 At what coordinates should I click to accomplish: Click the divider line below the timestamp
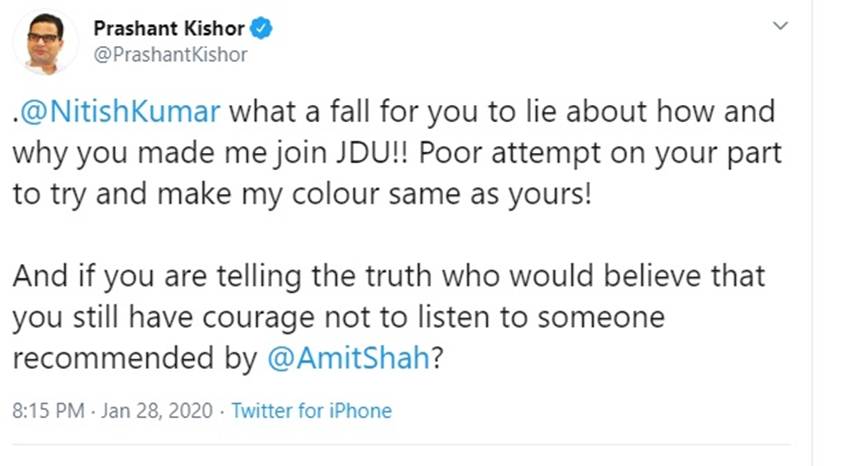click(400, 444)
